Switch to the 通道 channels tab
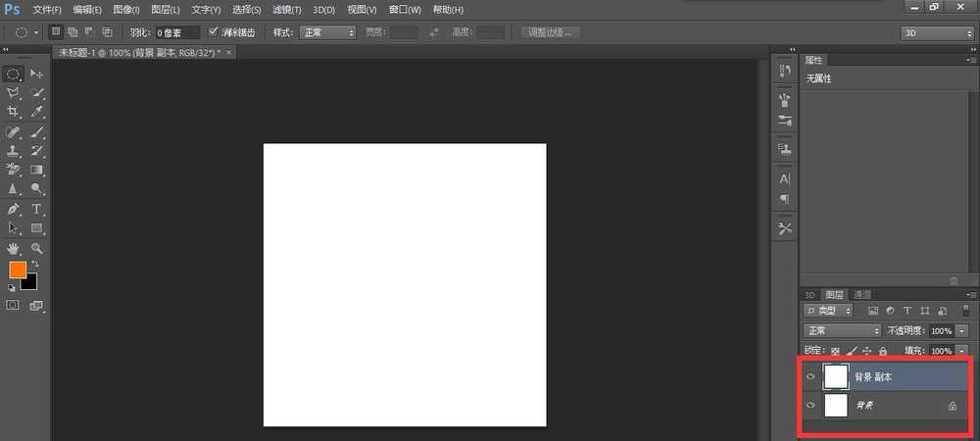Screen dimensions: 980x441 862,294
